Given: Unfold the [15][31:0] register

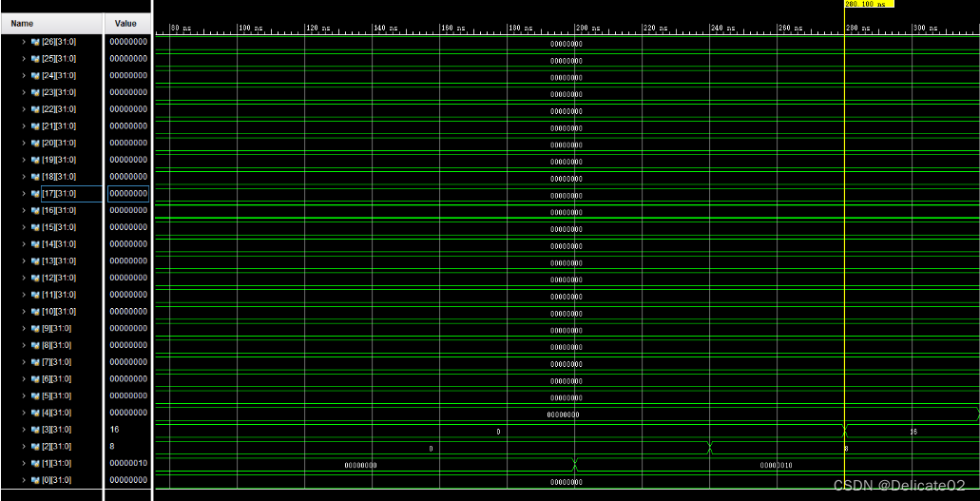Looking at the screenshot, I should 24,227.
